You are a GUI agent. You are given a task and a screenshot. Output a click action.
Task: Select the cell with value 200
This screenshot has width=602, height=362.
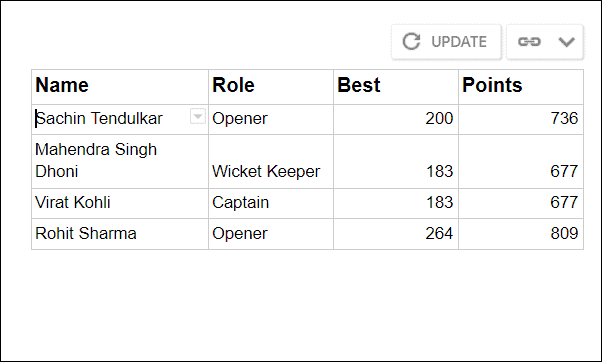(x=396, y=119)
